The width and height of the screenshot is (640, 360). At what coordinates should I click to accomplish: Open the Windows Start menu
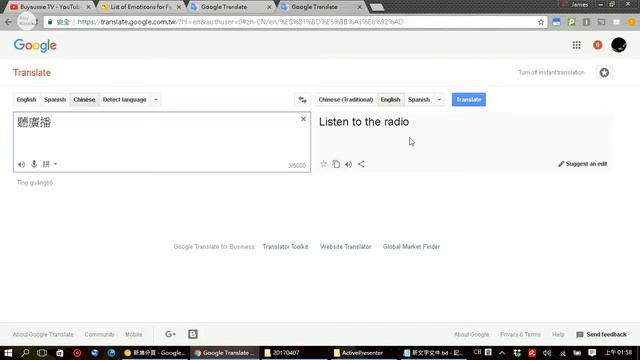click(x=8, y=353)
